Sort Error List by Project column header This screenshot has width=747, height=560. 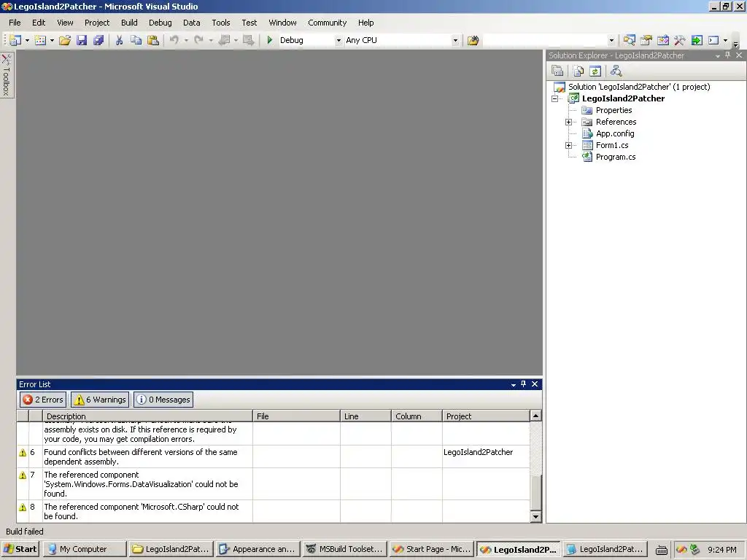click(485, 416)
